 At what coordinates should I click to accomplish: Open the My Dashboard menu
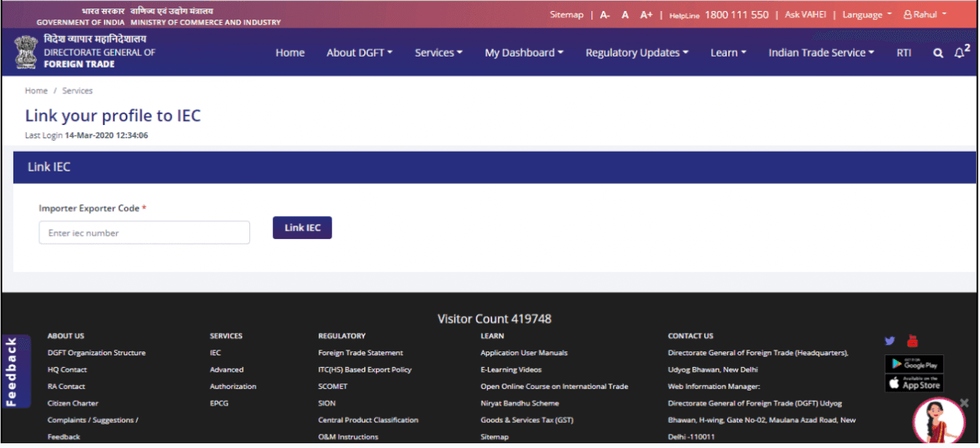tap(524, 53)
